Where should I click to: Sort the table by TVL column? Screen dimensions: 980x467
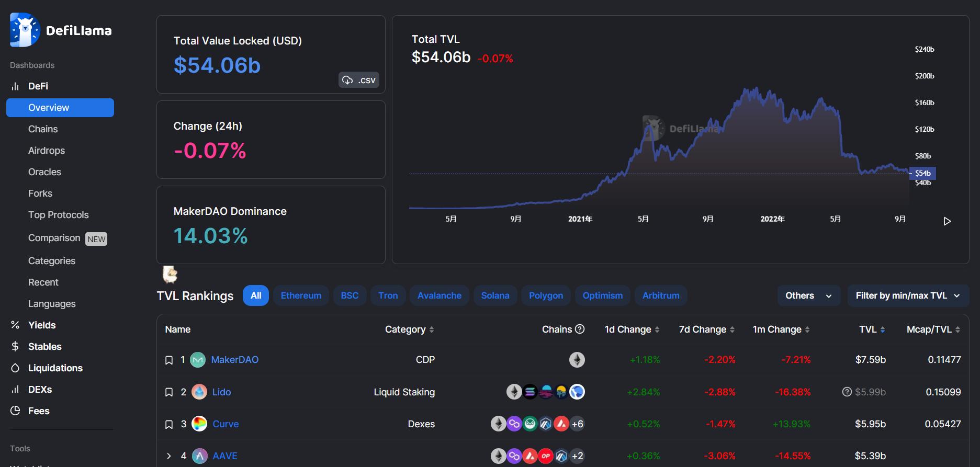[872, 329]
